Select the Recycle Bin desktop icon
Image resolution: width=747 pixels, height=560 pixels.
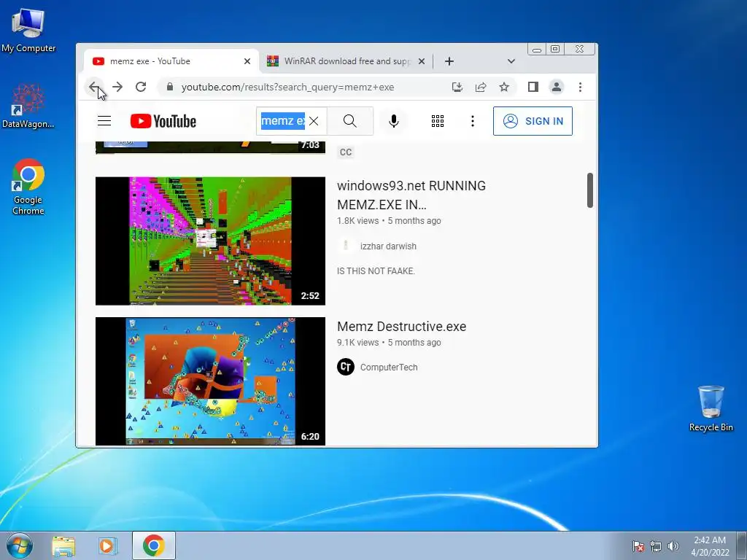(x=711, y=409)
